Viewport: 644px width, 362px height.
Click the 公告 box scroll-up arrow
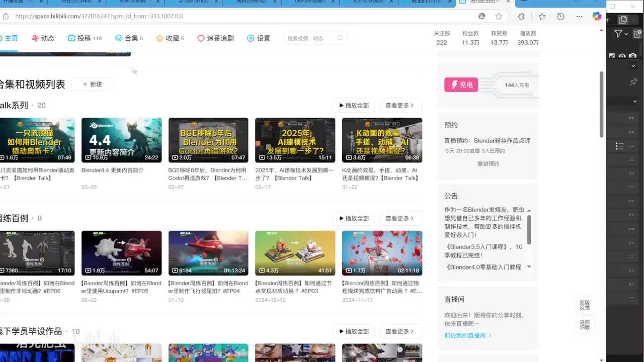[529, 210]
